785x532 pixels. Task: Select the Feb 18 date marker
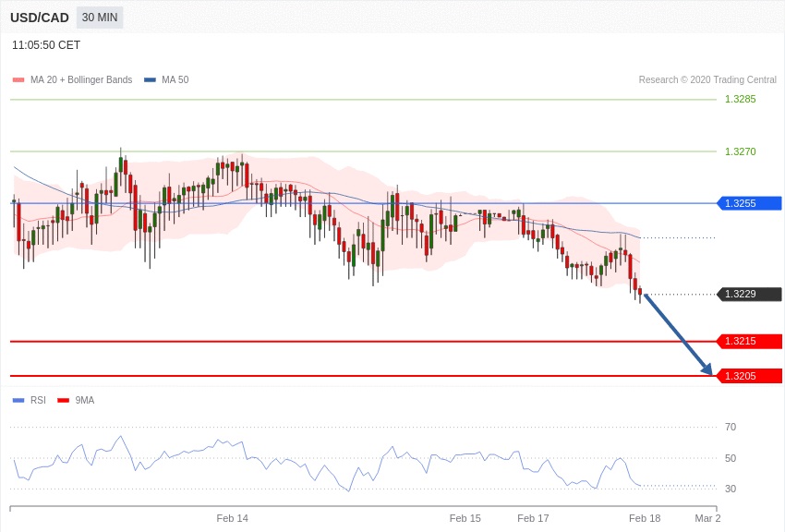645,518
